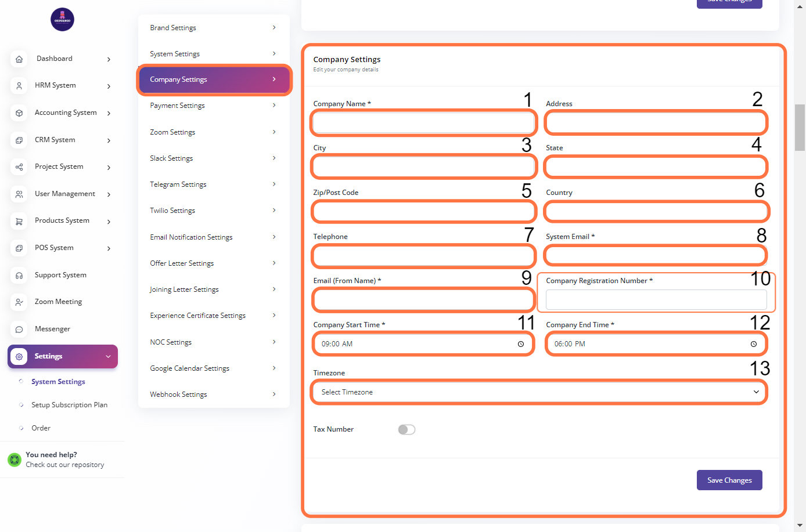Expand the CRM System menu arrow
The width and height of the screenshot is (806, 532).
(x=109, y=140)
